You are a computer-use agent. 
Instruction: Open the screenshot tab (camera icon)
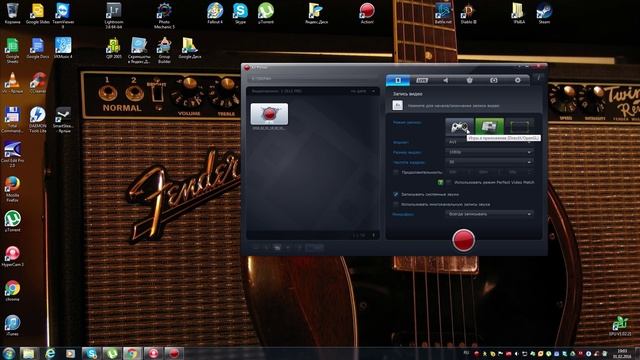(x=494, y=80)
